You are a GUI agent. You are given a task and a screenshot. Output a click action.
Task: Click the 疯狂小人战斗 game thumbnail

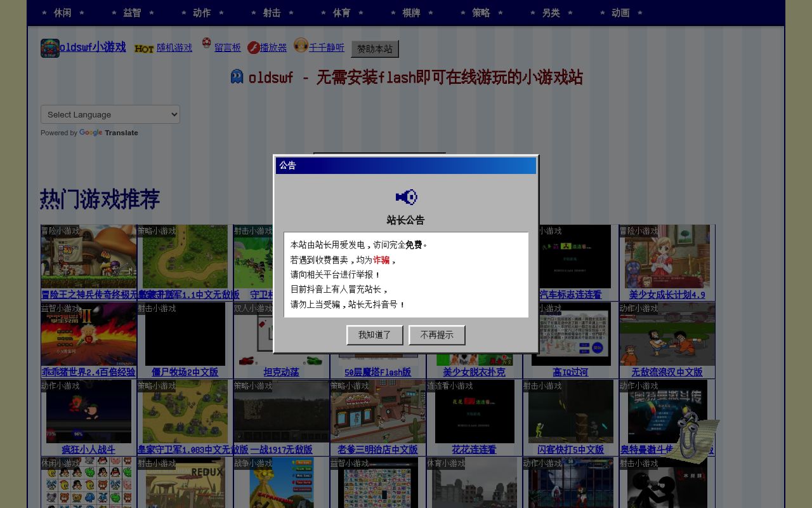[x=88, y=411]
